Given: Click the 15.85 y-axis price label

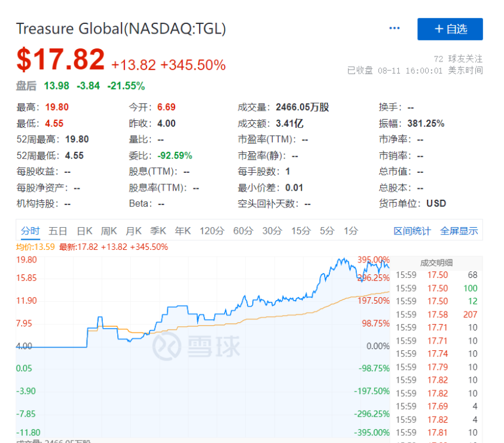Looking at the screenshot, I should pyautogui.click(x=26, y=278).
